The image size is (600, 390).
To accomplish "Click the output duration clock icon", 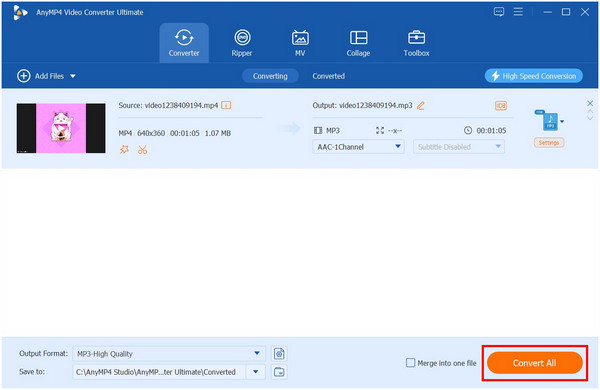I will coord(468,131).
